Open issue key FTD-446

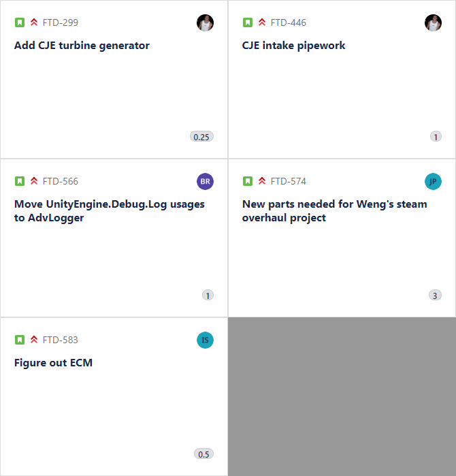click(288, 22)
